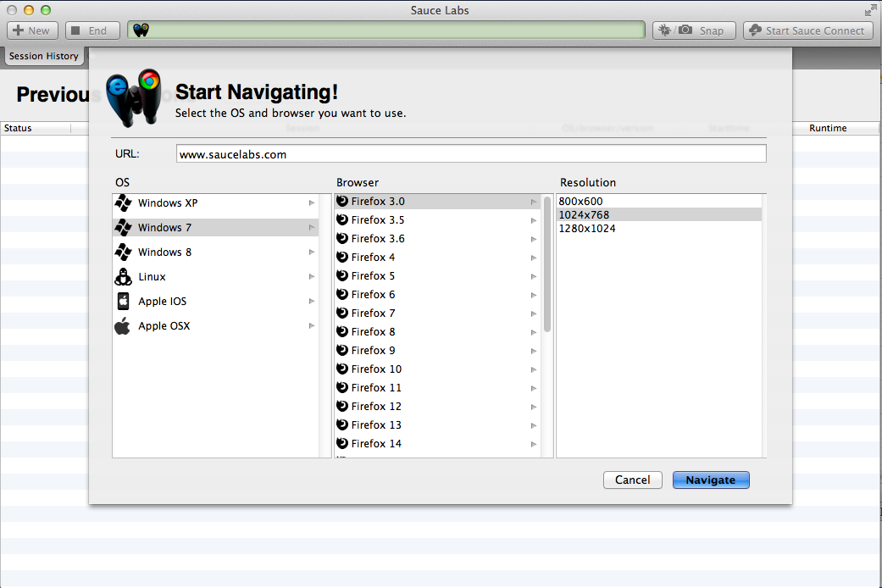Switch to the Session History tab
The width and height of the screenshot is (882, 588).
coord(44,56)
